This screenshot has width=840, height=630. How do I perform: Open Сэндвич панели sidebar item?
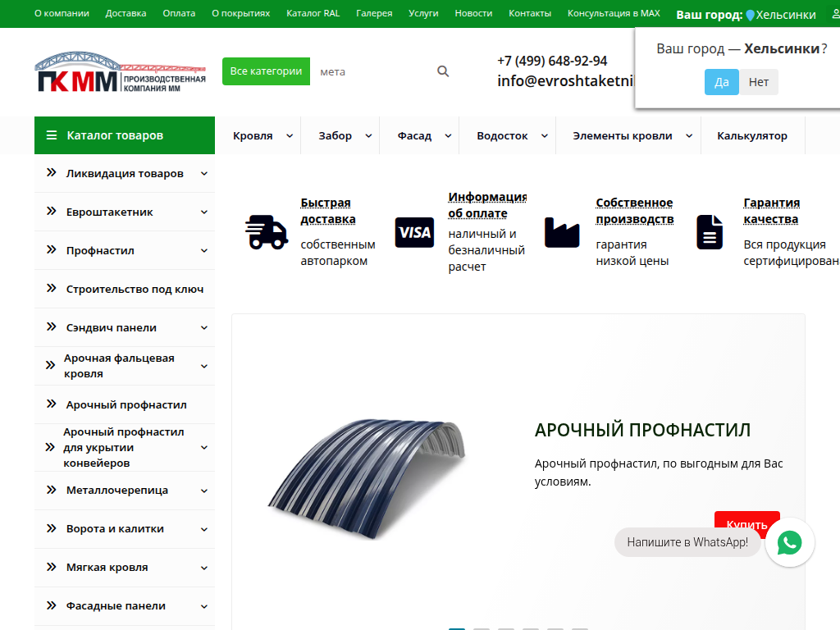coord(112,328)
